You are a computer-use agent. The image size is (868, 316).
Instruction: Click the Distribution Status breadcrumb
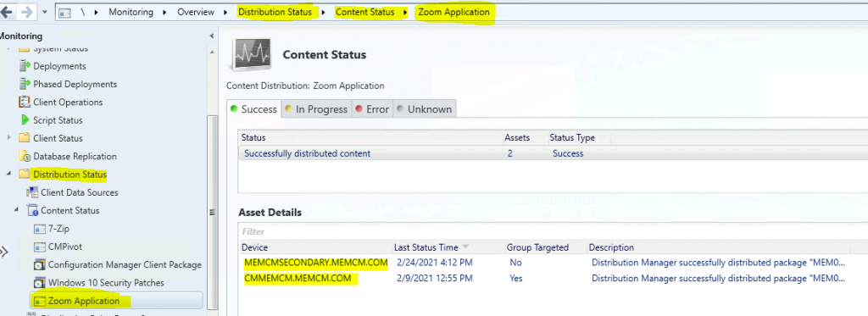pyautogui.click(x=275, y=12)
